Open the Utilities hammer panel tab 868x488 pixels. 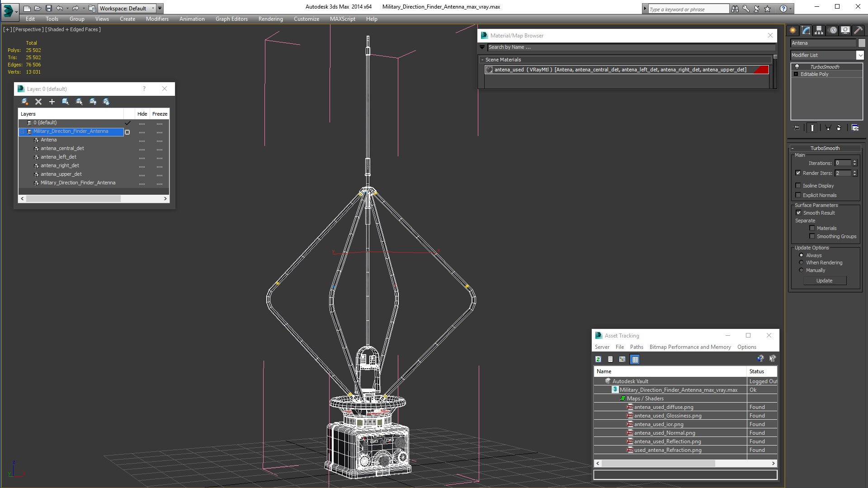coord(859,30)
